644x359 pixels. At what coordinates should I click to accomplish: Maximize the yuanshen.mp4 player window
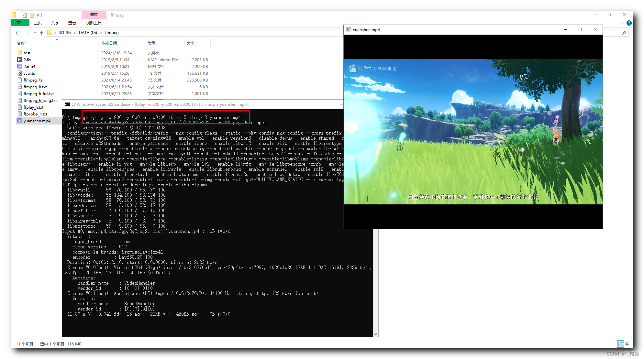tap(580, 29)
